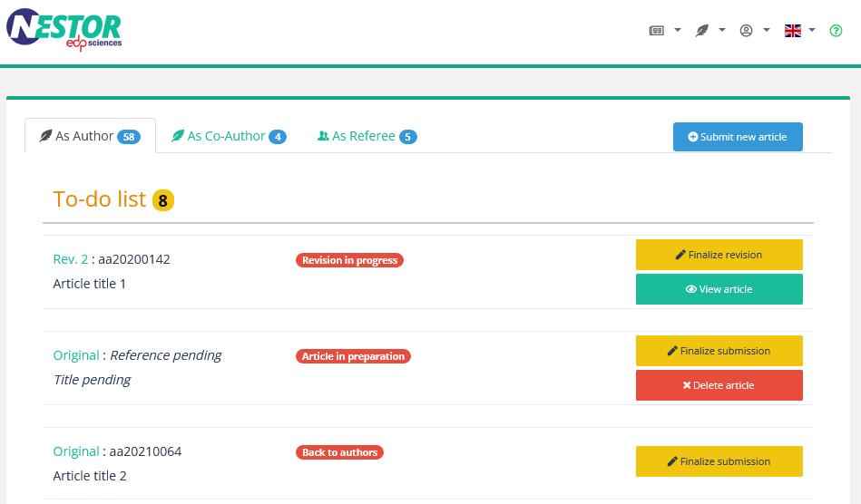Click the 58 badge on As Author

point(129,137)
